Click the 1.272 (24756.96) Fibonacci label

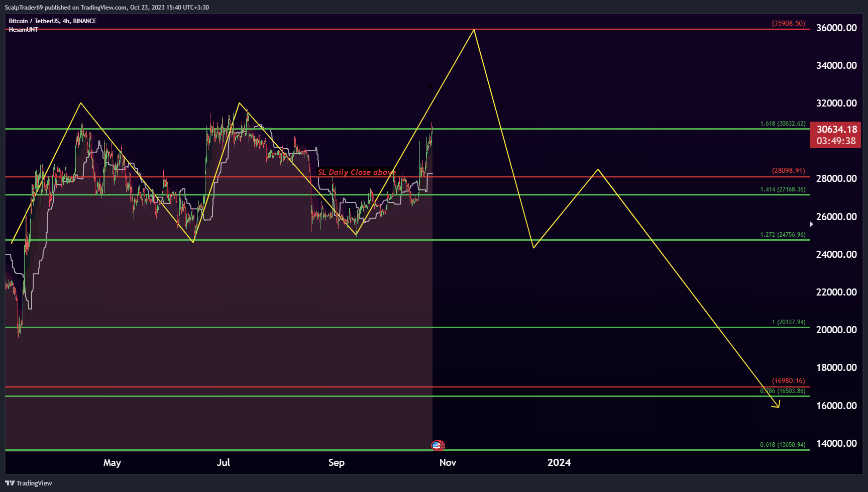click(783, 235)
